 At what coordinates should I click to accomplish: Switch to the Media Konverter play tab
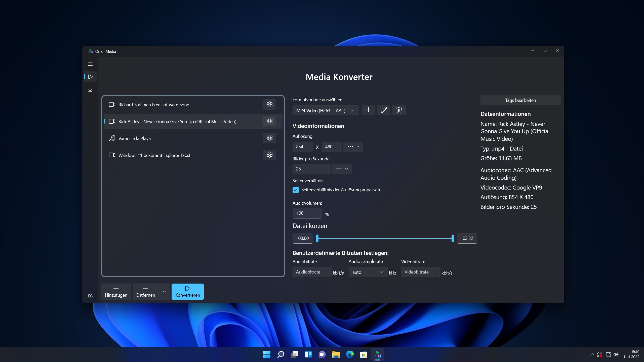click(x=90, y=77)
